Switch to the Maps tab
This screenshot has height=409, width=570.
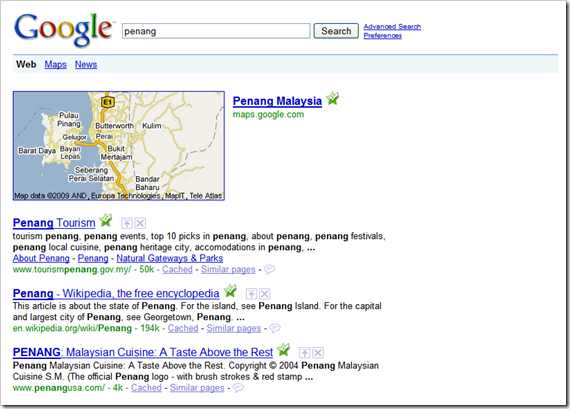click(56, 64)
